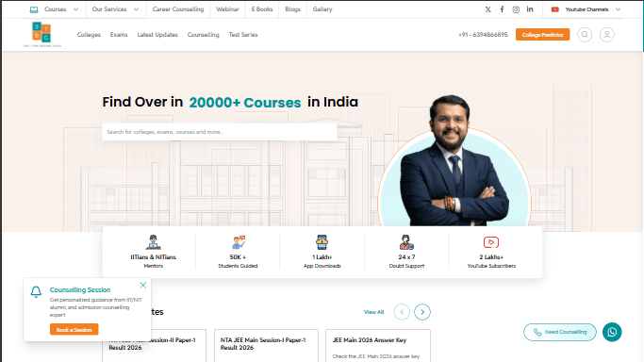
Task: Expand the Youtube Channels dropdown
Action: coord(618,9)
